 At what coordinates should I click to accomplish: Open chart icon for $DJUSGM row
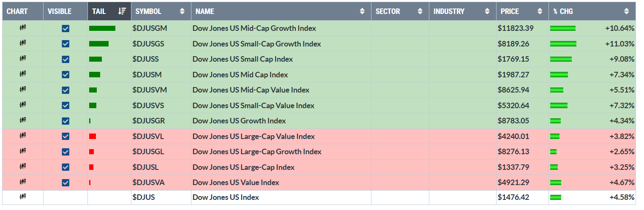tap(23, 28)
